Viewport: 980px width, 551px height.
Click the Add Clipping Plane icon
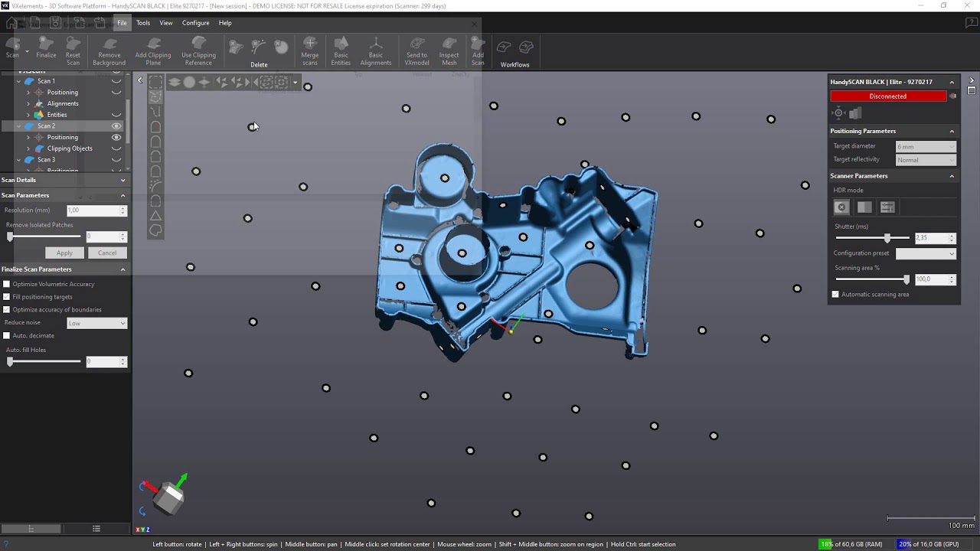click(x=153, y=47)
